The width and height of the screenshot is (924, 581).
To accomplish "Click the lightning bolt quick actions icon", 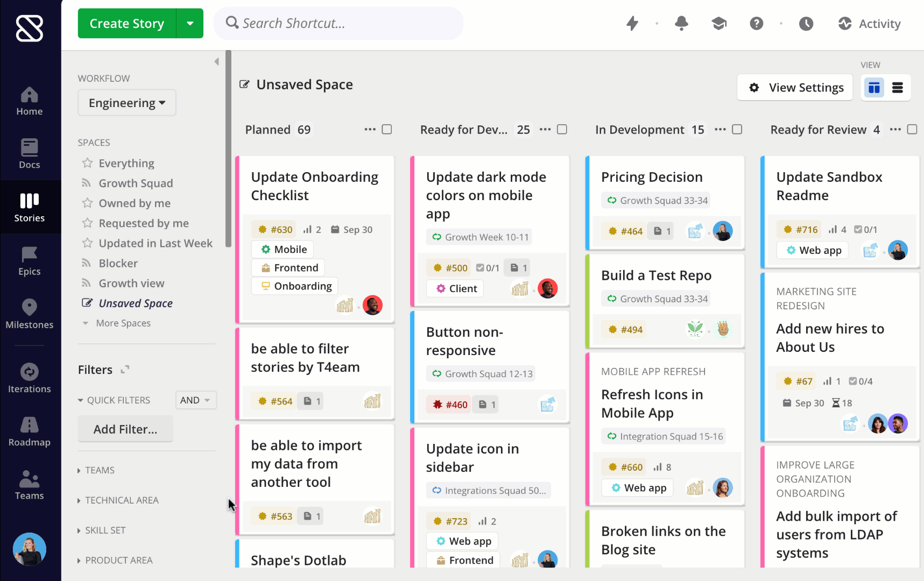I will (632, 24).
